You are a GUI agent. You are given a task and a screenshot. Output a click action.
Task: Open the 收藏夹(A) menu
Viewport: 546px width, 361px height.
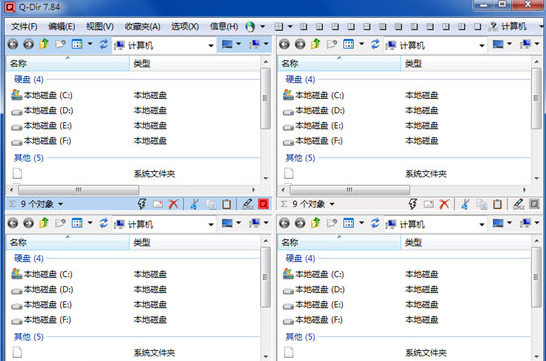[x=142, y=26]
